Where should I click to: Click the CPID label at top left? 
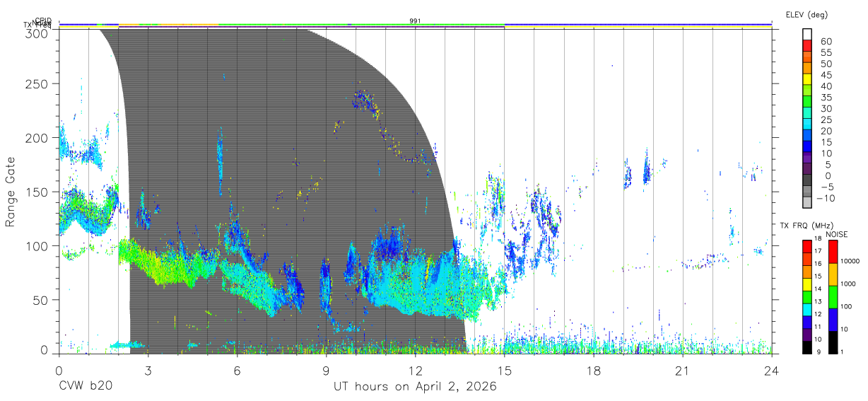click(x=42, y=21)
